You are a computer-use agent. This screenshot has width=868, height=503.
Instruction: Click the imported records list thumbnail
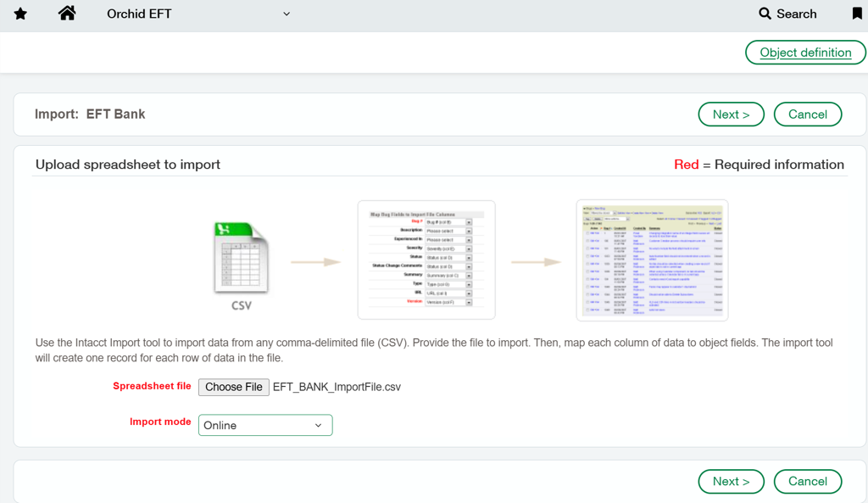pyautogui.click(x=652, y=260)
